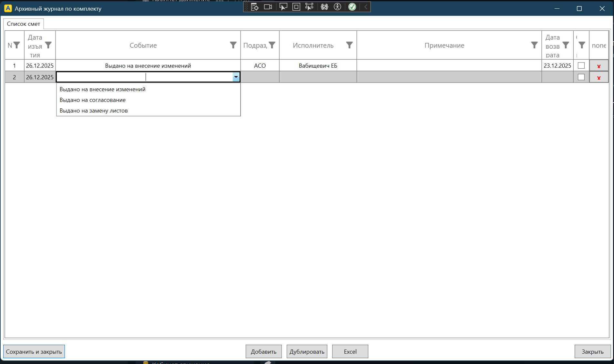Delete row 1 with red x
Image resolution: width=614 pixels, height=364 pixels.
[x=599, y=66]
